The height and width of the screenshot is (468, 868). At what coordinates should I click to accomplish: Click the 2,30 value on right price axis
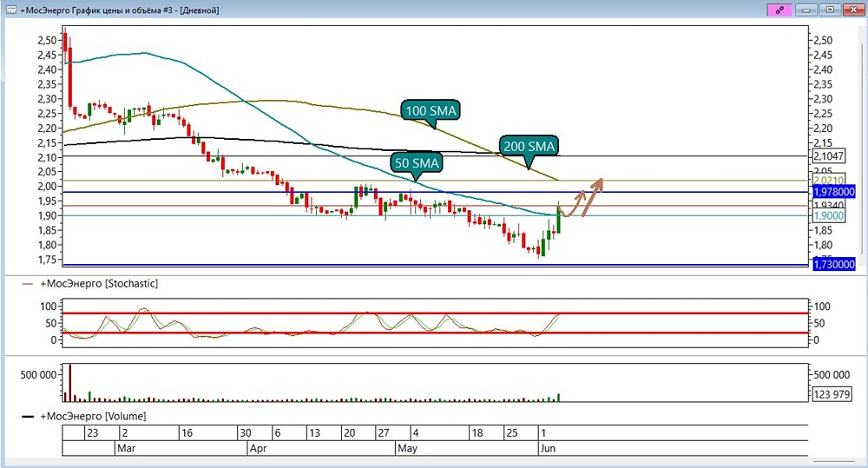pos(823,99)
